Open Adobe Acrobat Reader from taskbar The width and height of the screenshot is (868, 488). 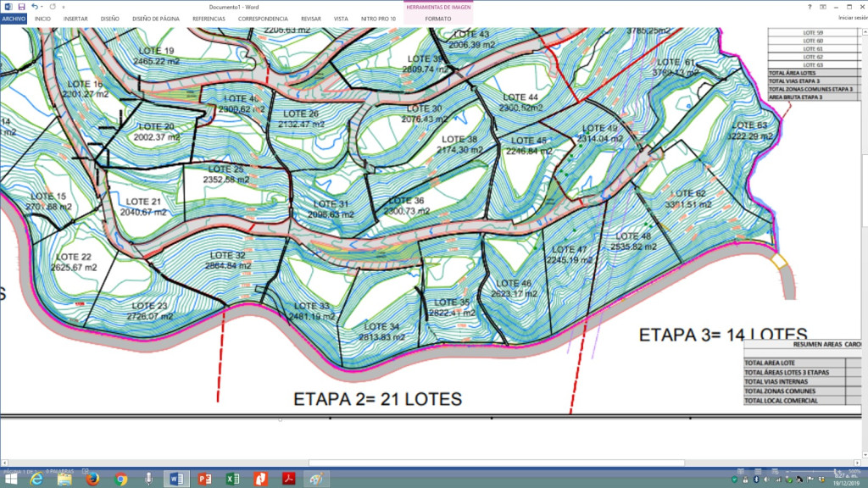coord(288,480)
